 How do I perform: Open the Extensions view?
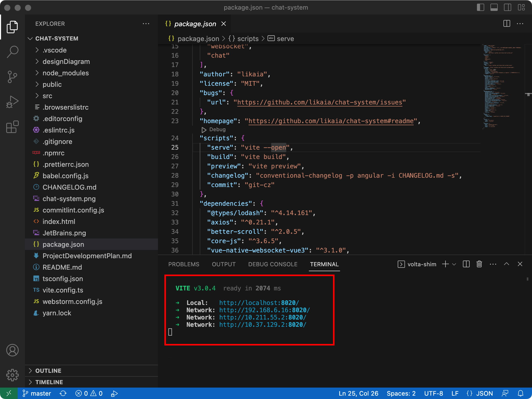pos(12,127)
